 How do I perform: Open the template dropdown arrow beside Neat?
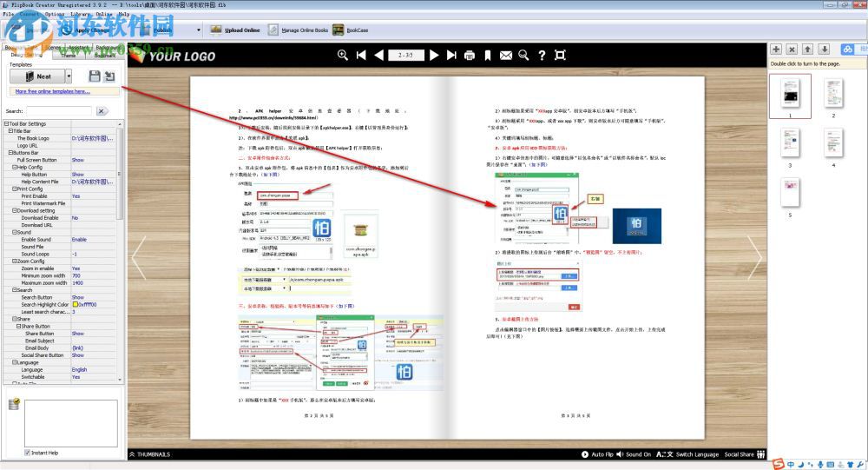point(69,76)
